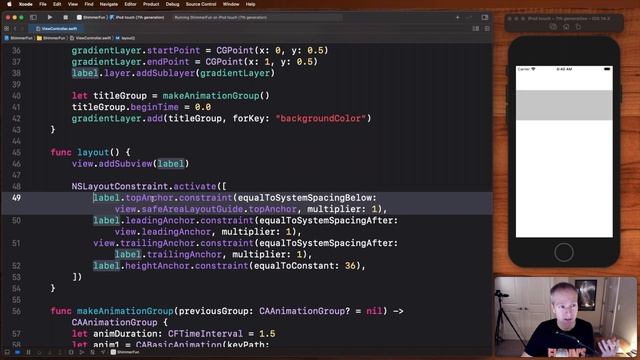The image size is (640, 360).
Task: Toggle the navigator sidebar
Action: pos(33,18)
